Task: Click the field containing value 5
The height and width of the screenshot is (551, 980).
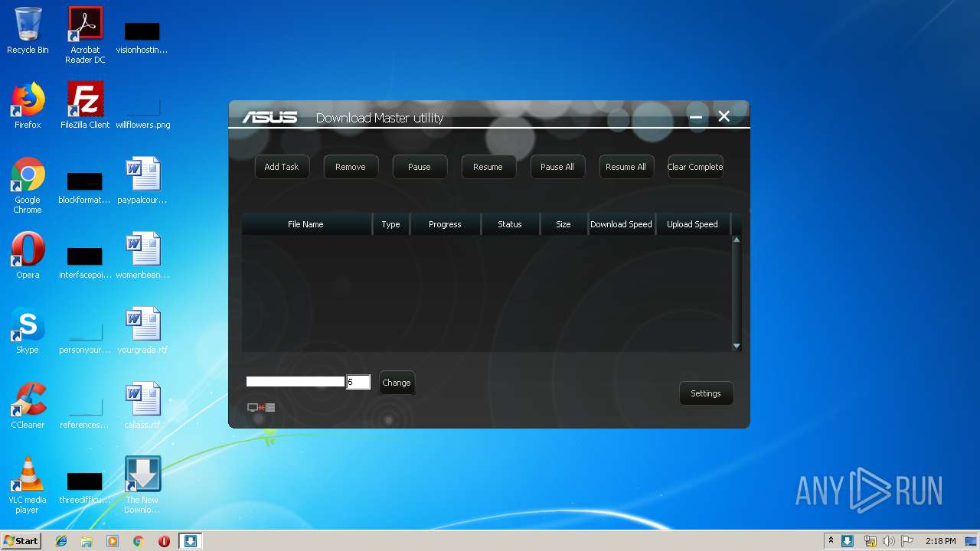Action: pyautogui.click(x=358, y=382)
